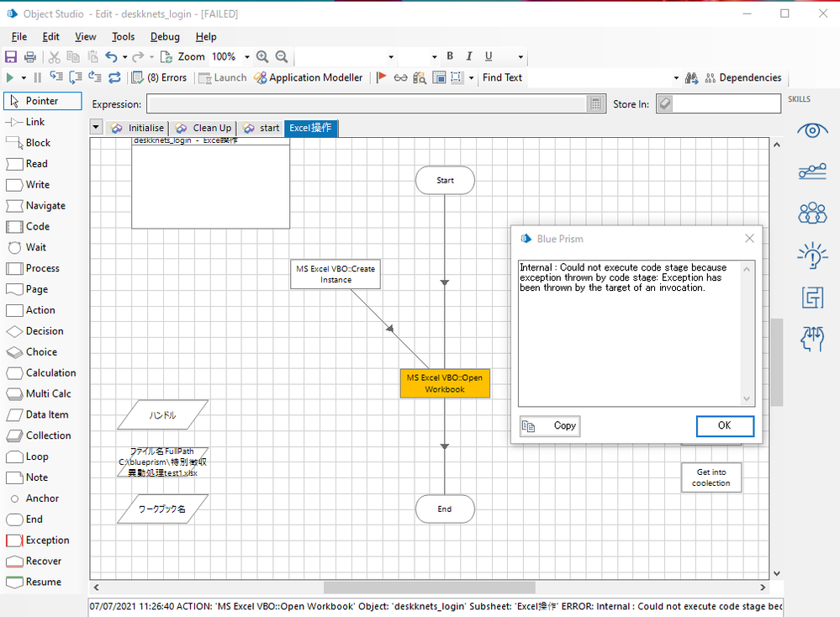Click the lightbulb icon in Skills panel
Image resolution: width=840 pixels, height=617 pixels.
point(812,255)
